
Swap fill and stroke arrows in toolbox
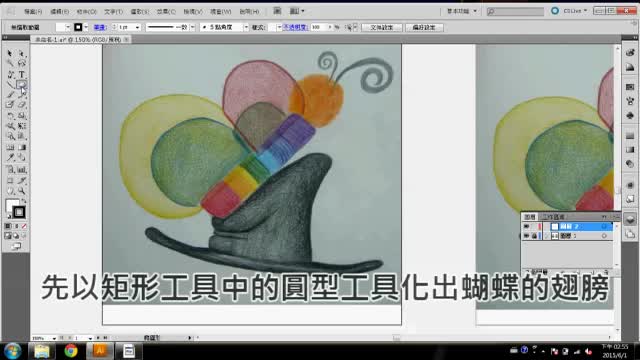coord(23,201)
